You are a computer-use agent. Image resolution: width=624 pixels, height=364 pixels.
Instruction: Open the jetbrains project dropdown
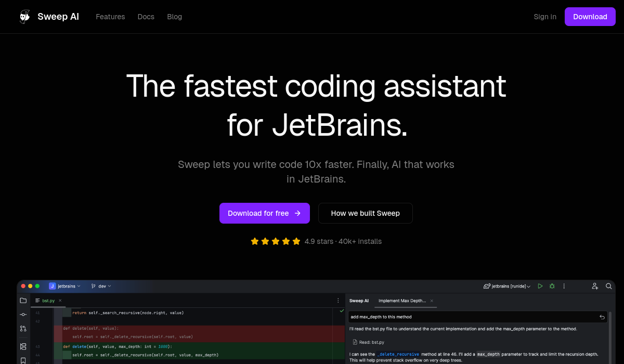tap(65, 286)
